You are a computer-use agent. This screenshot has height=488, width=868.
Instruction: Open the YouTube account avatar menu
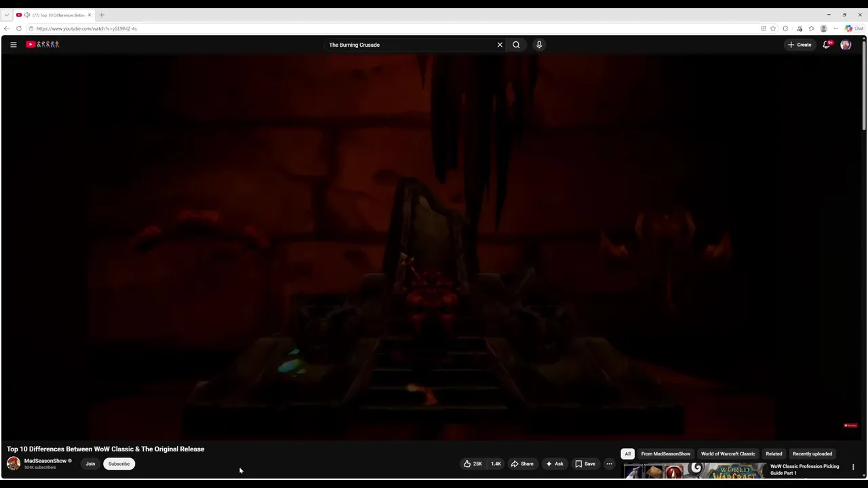click(x=846, y=45)
